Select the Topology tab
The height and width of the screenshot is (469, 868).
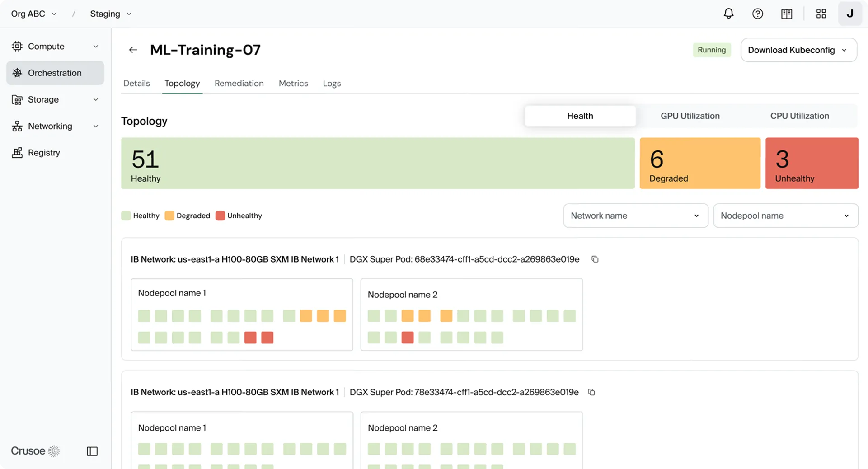(x=182, y=83)
